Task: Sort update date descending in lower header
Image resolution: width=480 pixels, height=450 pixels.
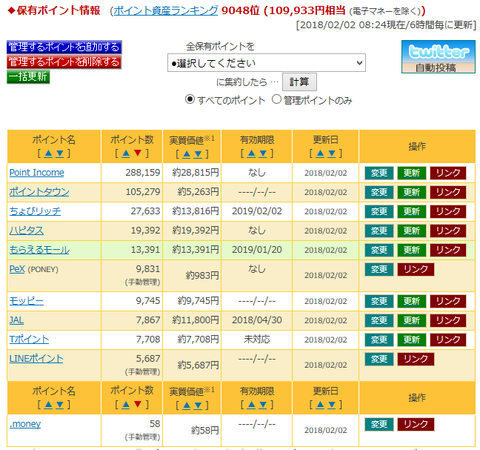Action: [332, 405]
